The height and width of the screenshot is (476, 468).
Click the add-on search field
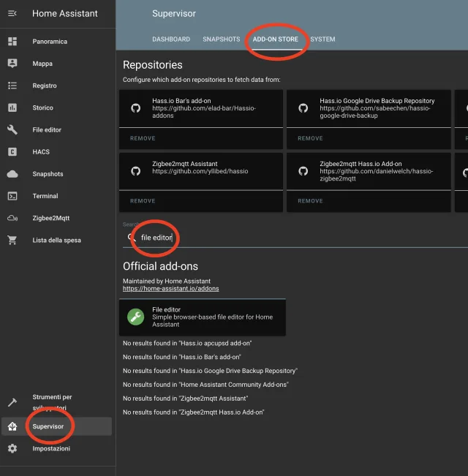pyautogui.click(x=295, y=238)
